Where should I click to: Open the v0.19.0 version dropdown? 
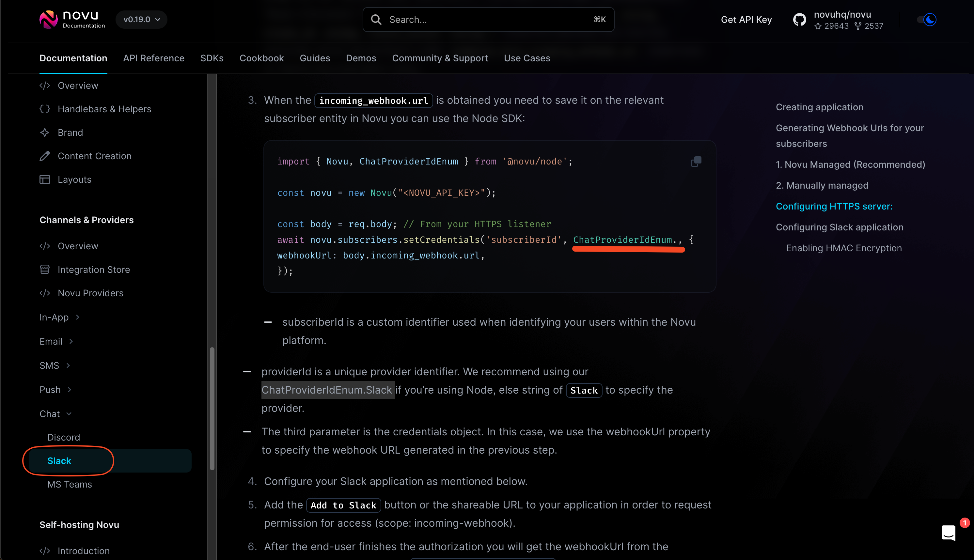pos(141,19)
